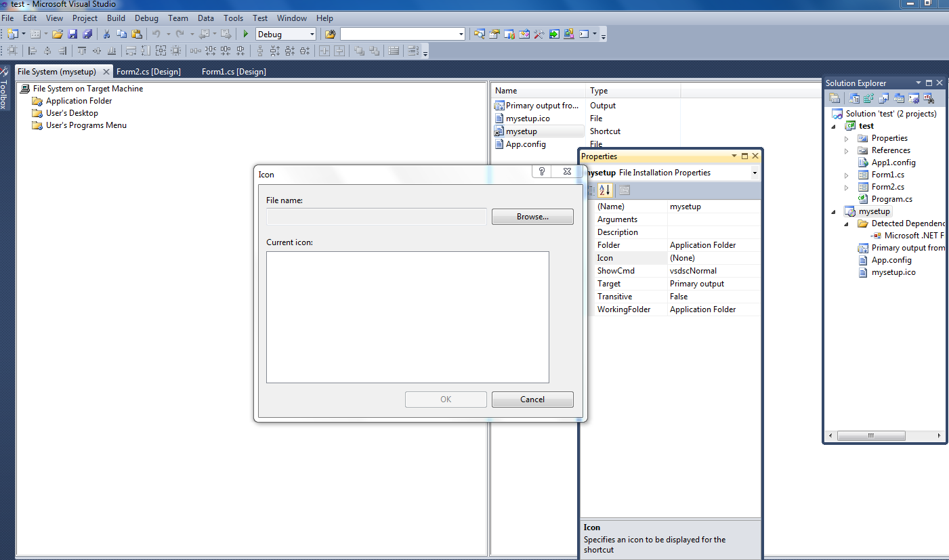
Task: Toggle Show All Files in Solution Explorer
Action: [854, 98]
